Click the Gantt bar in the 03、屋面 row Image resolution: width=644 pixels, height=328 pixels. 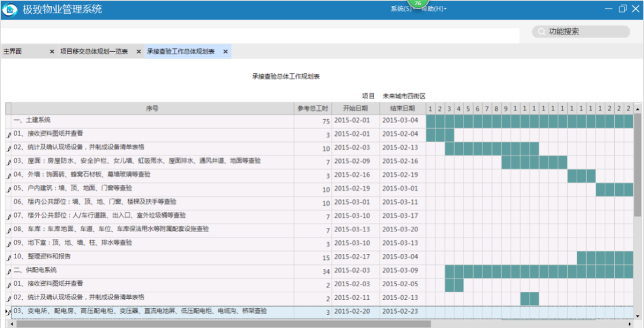[x=534, y=162]
